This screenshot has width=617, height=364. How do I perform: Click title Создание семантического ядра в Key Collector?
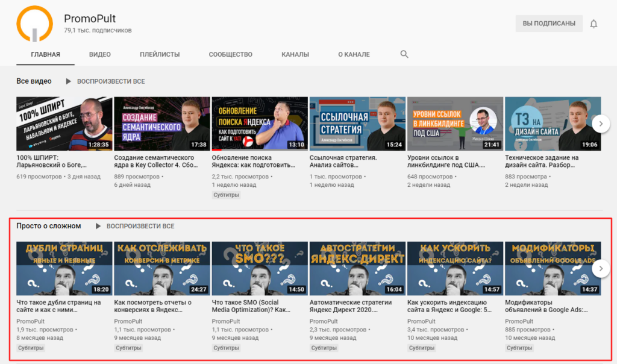(156, 162)
